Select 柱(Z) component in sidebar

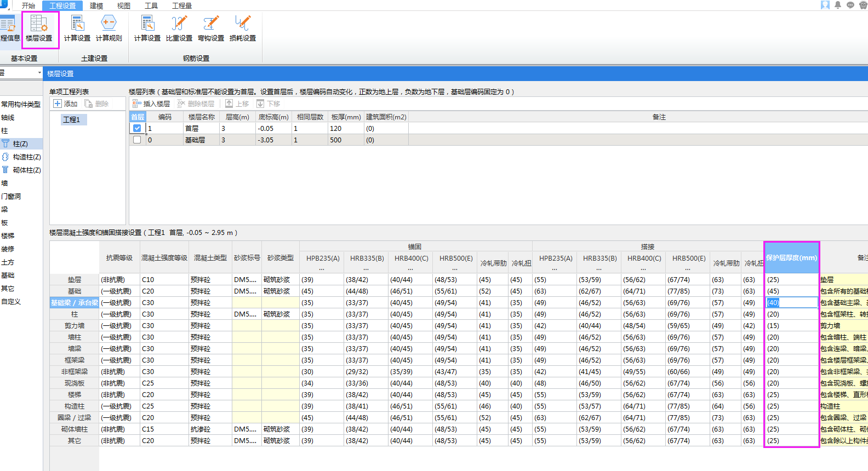[21, 143]
